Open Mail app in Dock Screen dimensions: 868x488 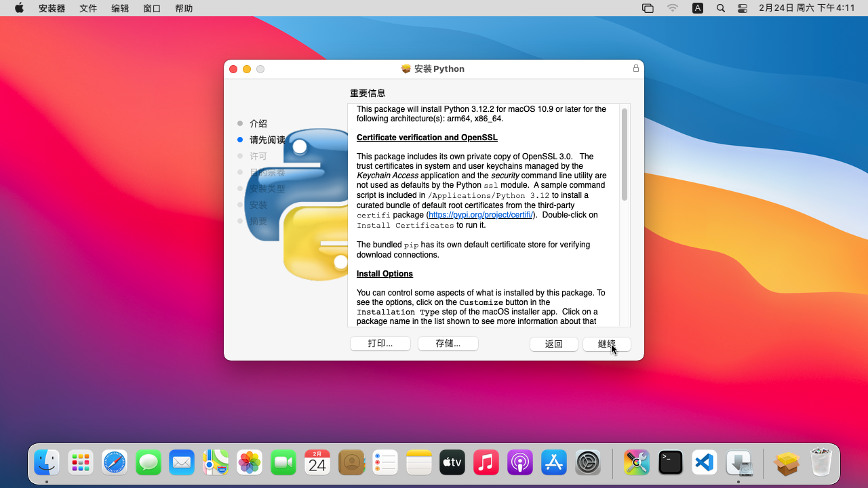click(182, 463)
